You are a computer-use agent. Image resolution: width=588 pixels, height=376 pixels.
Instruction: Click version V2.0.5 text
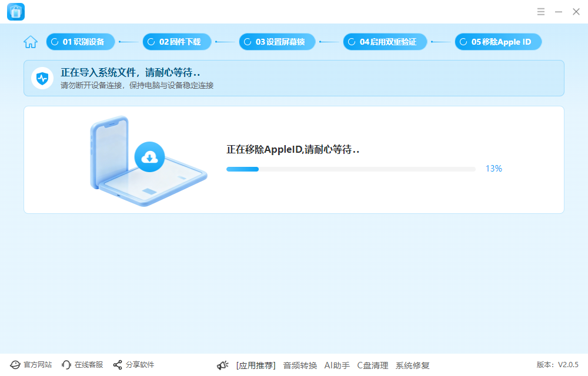tap(557, 364)
